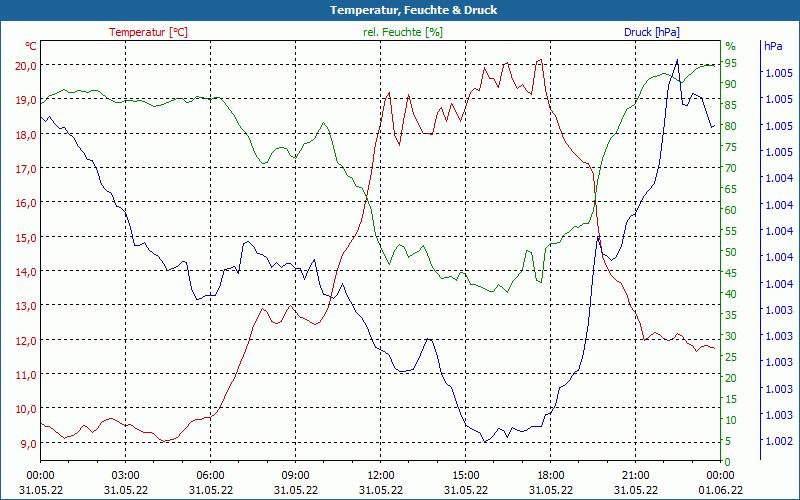Image resolution: width=800 pixels, height=500 pixels.
Task: Click the '19,0' temperature axis value
Action: click(26, 99)
